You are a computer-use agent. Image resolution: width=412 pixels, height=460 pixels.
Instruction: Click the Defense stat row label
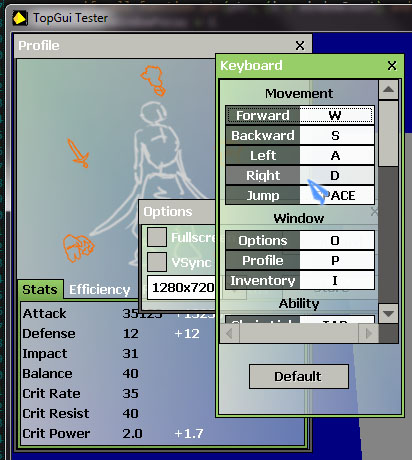point(49,333)
